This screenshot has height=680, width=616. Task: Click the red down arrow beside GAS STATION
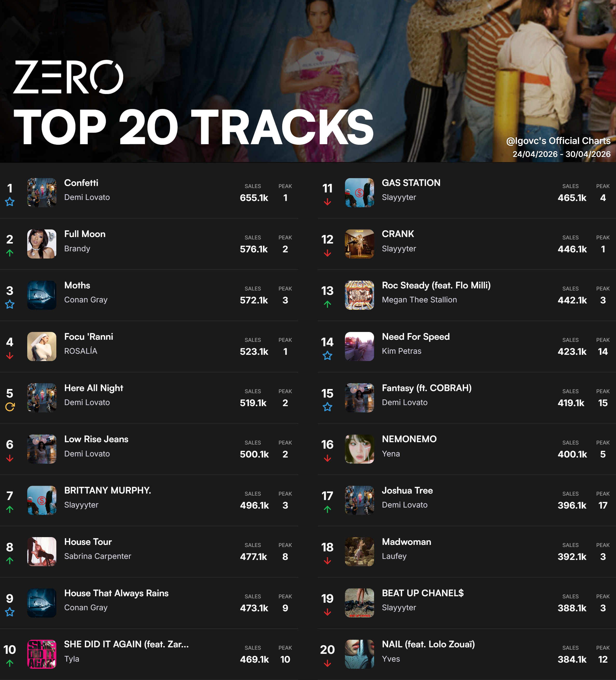(327, 202)
